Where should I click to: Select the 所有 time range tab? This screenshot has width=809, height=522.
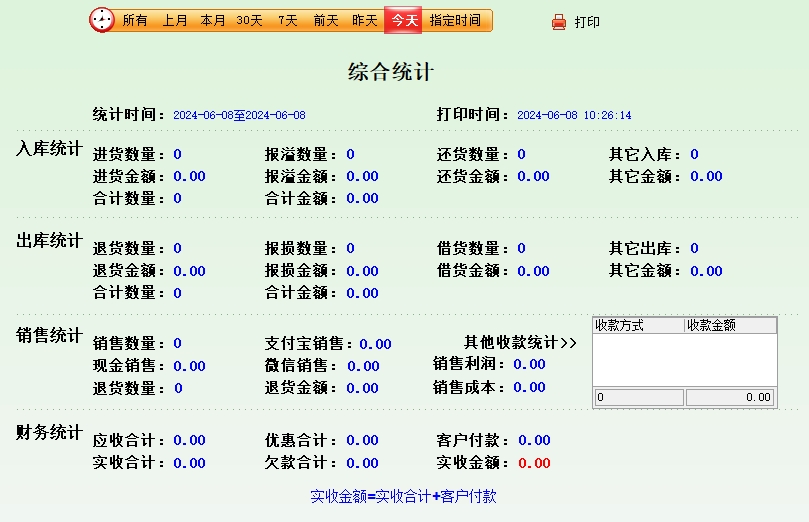pos(136,21)
